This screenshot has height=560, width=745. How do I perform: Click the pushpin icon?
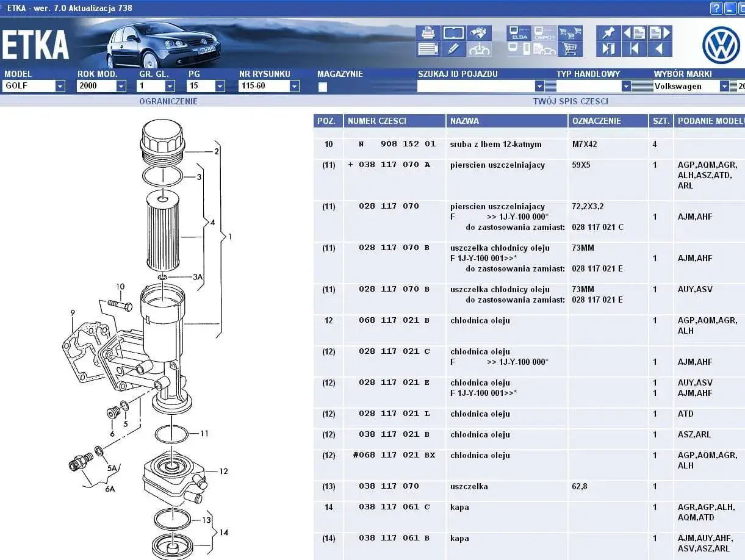(x=608, y=33)
